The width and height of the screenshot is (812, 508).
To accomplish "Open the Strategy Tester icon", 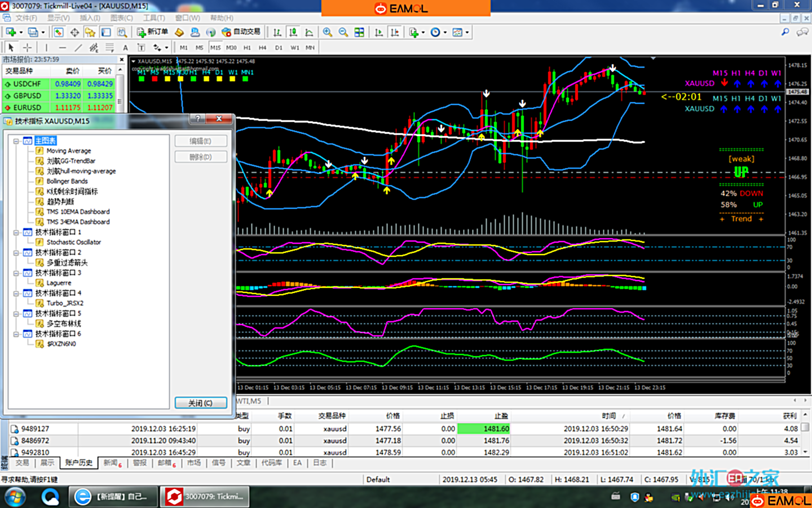I will click(x=122, y=32).
